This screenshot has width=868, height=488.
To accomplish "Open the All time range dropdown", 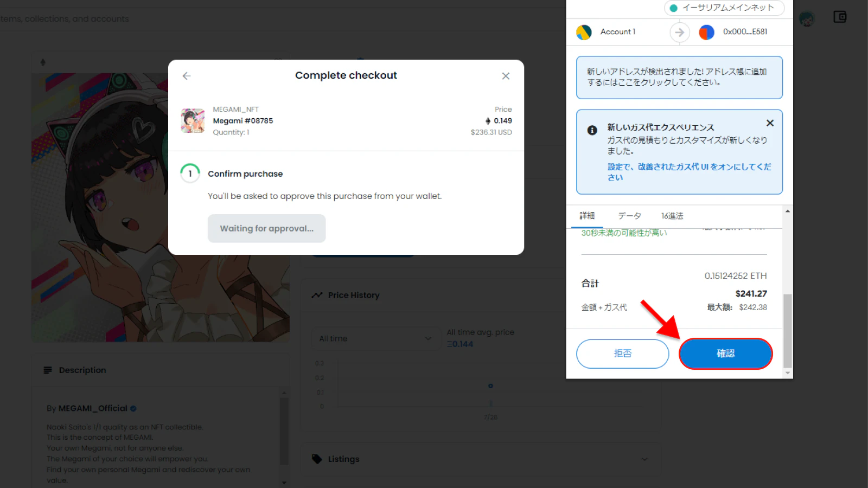I will 375,338.
